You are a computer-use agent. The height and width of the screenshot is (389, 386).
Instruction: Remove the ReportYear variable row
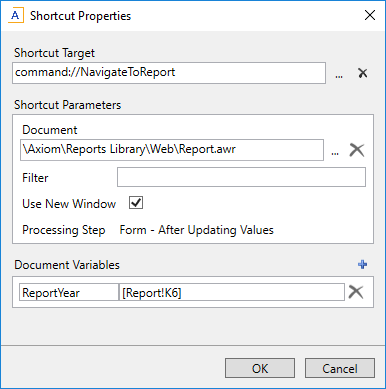[x=356, y=292]
